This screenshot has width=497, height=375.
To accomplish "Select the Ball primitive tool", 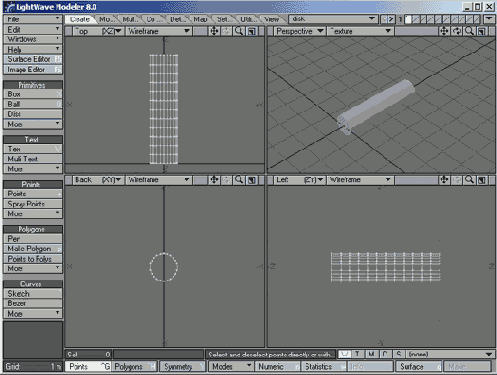I will (33, 104).
